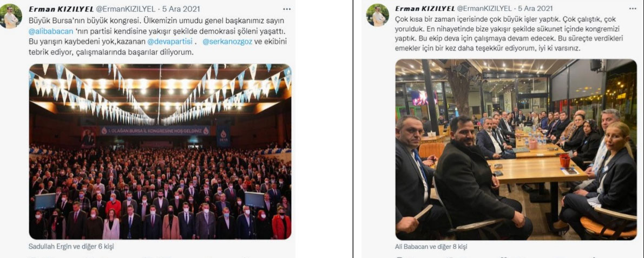Click the right tweet's text starting 'Çok kısa bir zaman'
This screenshot has height=258, width=644.
[508, 34]
